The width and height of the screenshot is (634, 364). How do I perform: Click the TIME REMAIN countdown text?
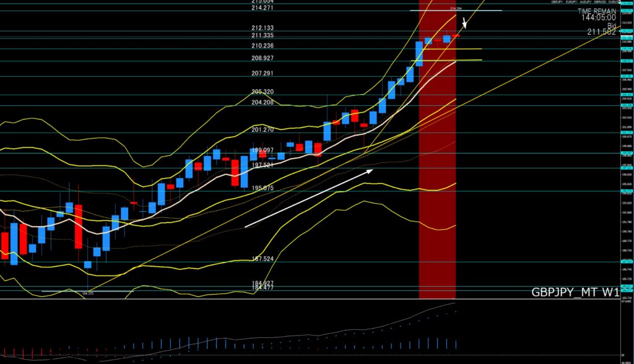pyautogui.click(x=596, y=11)
